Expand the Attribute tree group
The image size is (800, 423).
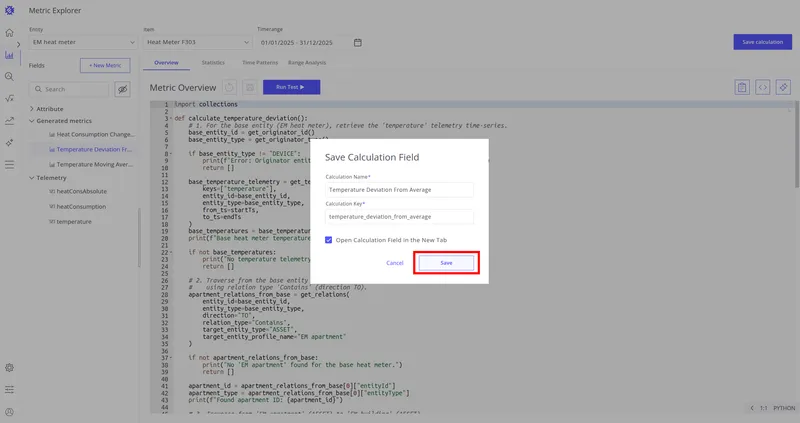(x=32, y=109)
